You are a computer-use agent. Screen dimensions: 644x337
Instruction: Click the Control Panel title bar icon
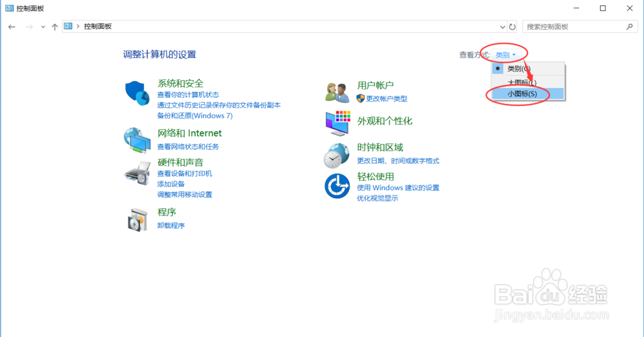point(10,8)
